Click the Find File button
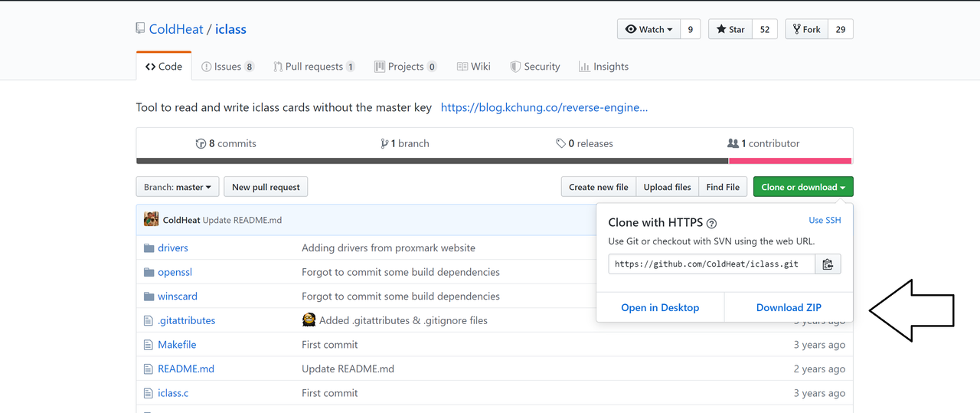 pyautogui.click(x=723, y=187)
